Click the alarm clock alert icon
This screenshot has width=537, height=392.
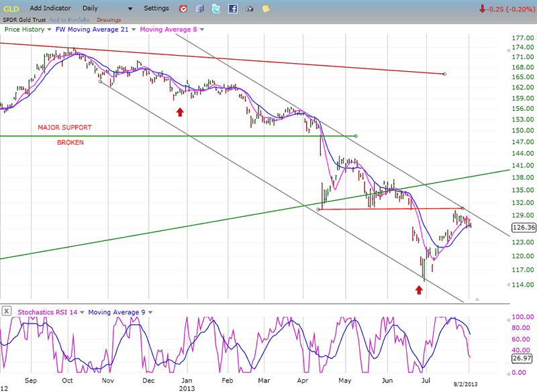[183, 9]
